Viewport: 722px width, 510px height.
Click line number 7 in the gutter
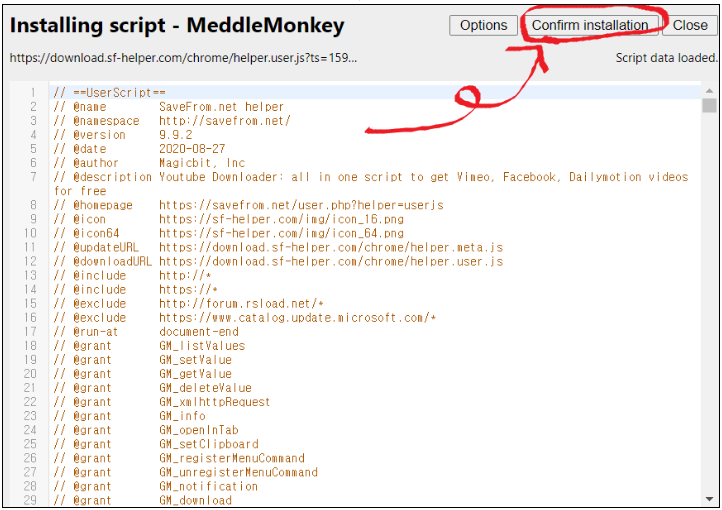pos(33,177)
